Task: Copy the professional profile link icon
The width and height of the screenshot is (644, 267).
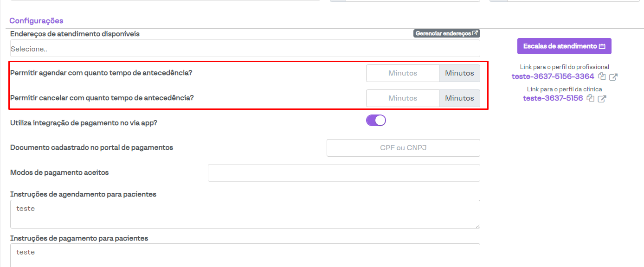Action: (x=602, y=76)
